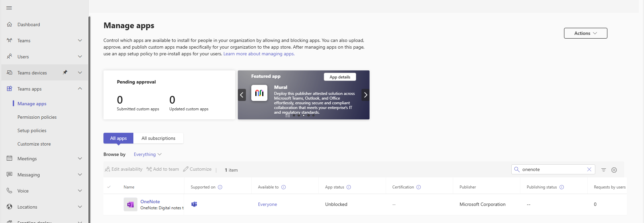This screenshot has height=223, width=644.
Task: Open Customize store page
Action: click(34, 144)
